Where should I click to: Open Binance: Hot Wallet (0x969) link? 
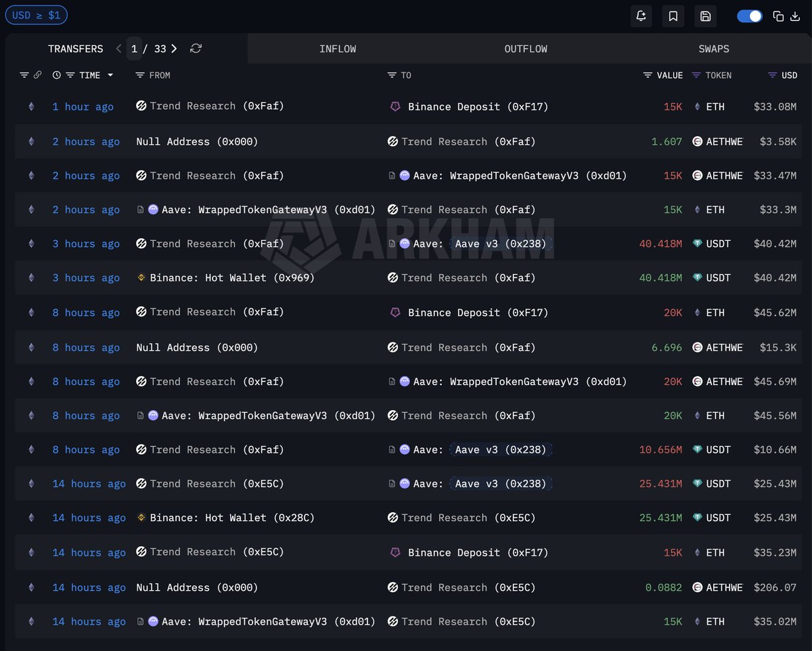pyautogui.click(x=231, y=277)
